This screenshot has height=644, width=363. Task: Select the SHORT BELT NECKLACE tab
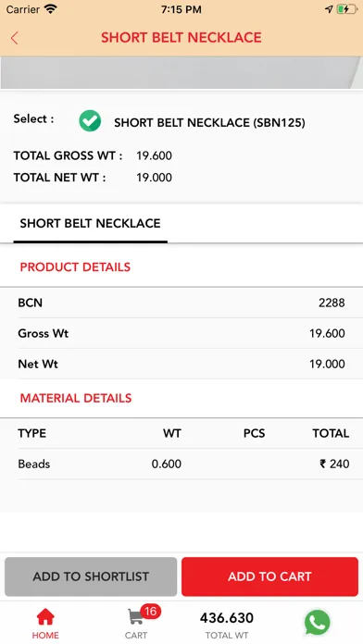pos(90,224)
